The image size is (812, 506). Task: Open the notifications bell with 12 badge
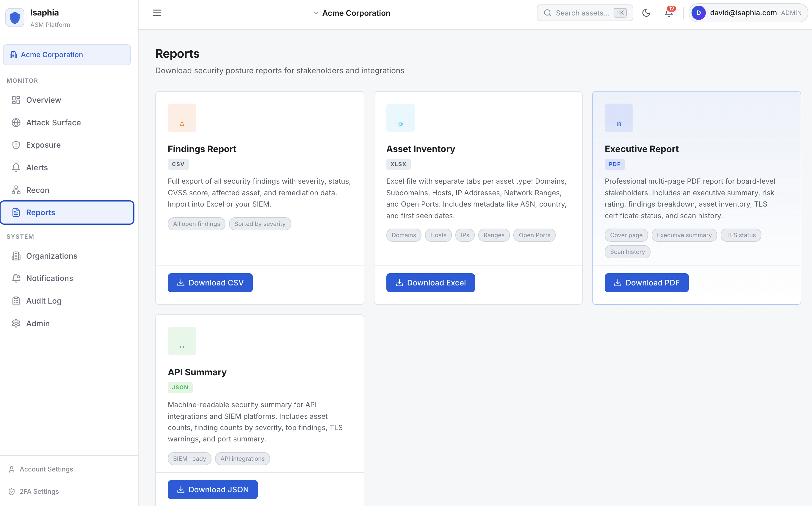tap(669, 13)
